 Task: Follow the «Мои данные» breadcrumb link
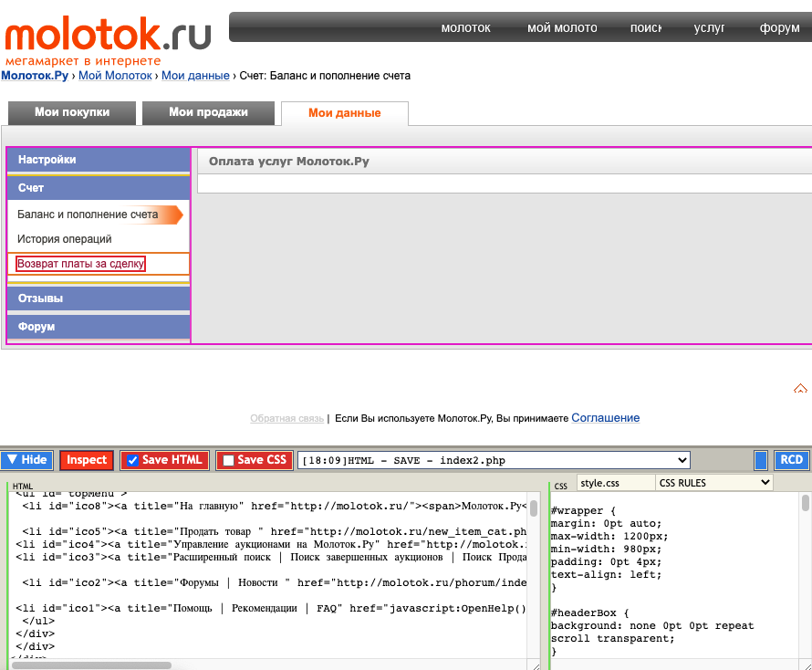pyautogui.click(x=195, y=76)
